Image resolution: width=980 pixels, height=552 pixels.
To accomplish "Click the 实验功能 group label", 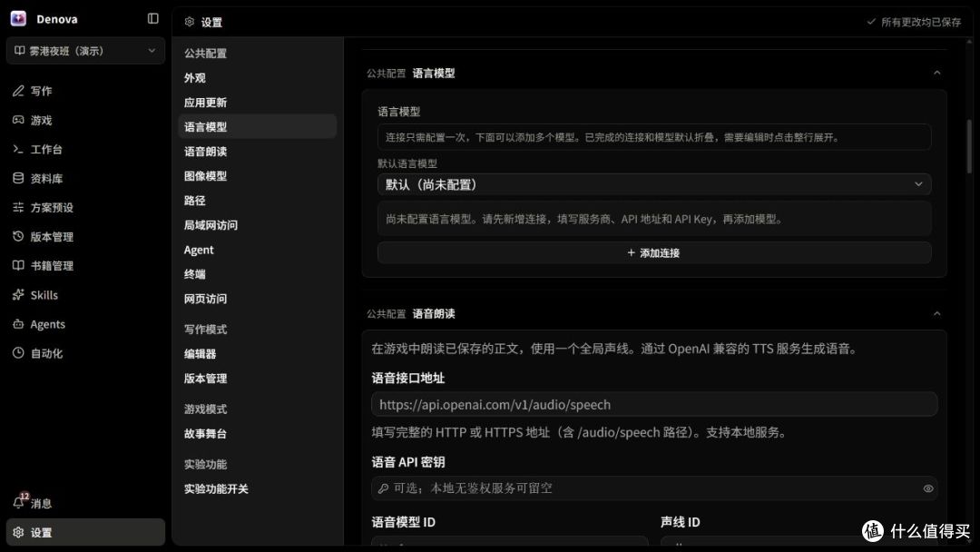I will click(x=206, y=464).
